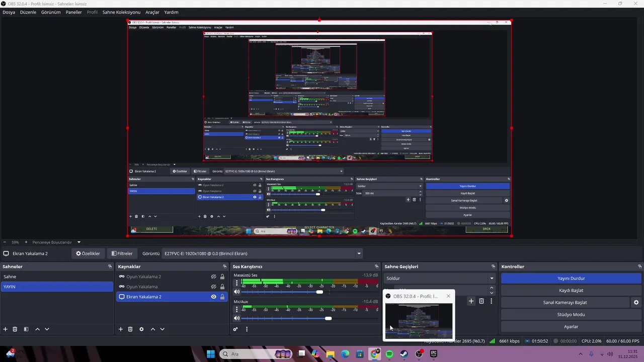Image resolution: width=644 pixels, height=362 pixels.
Task: Open scene filters icon in Sahneler panel
Action: pyautogui.click(x=26, y=329)
